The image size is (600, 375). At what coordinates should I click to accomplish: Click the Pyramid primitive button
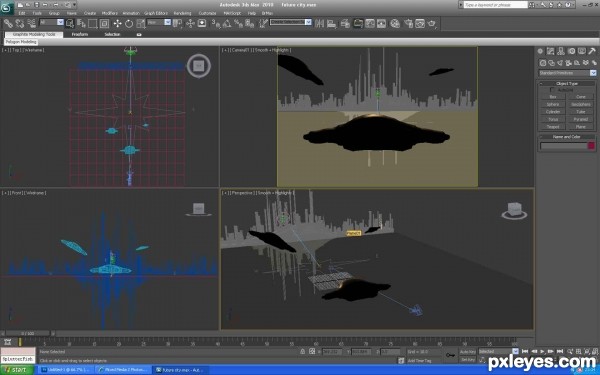click(x=580, y=119)
